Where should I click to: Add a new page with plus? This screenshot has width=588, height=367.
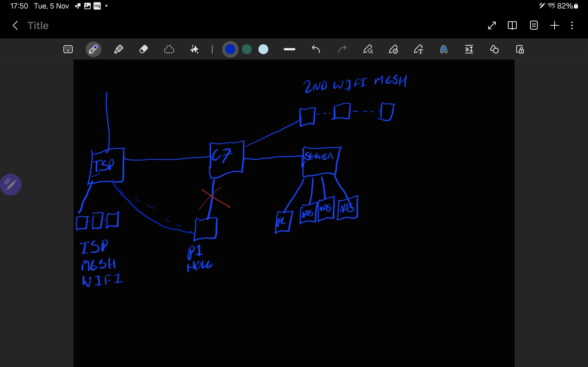[x=554, y=25]
